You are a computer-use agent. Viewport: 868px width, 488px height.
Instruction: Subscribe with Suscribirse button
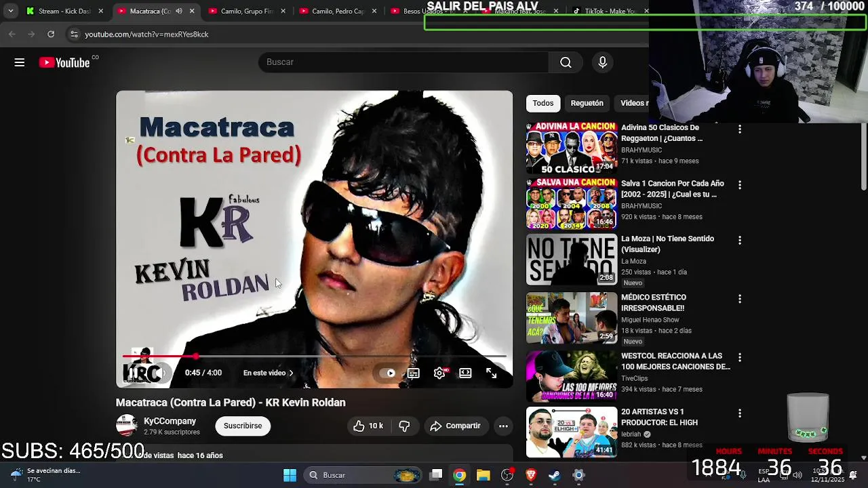[243, 426]
